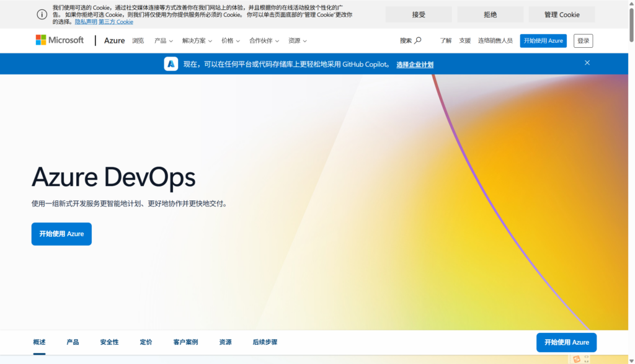Click the cookie notice info icon

[42, 14]
